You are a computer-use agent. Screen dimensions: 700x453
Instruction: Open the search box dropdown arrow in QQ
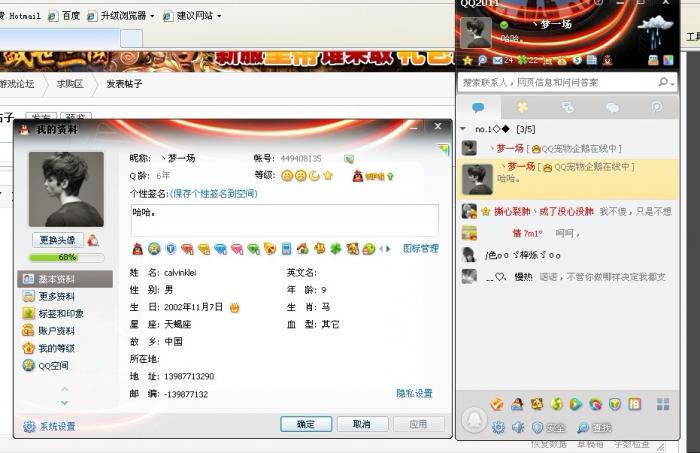pos(671,83)
